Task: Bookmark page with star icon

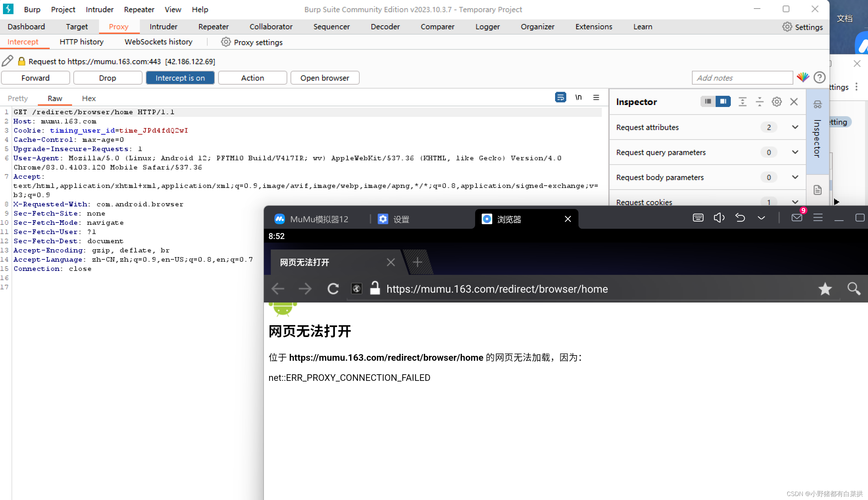Action: [825, 289]
